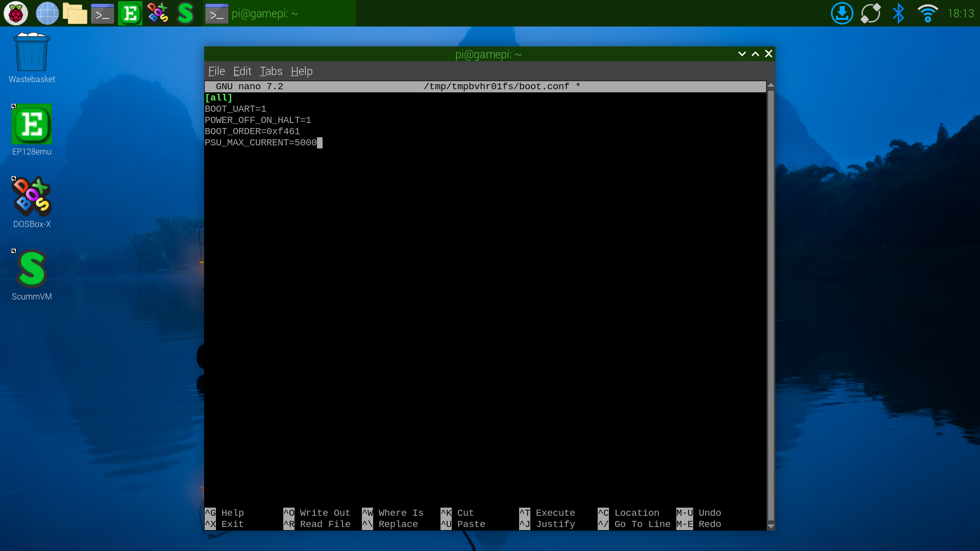Select the ScummVM desktop shortcut
Viewport: 980px width, 551px height.
pyautogui.click(x=32, y=275)
